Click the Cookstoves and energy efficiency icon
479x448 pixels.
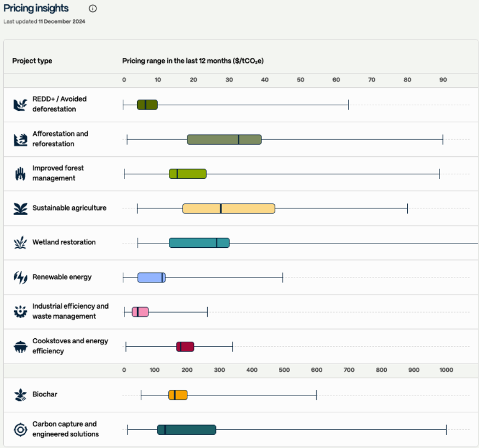pyautogui.click(x=20, y=347)
